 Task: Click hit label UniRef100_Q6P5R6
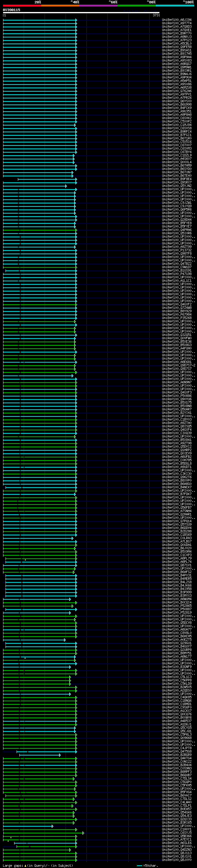coord(176,210)
